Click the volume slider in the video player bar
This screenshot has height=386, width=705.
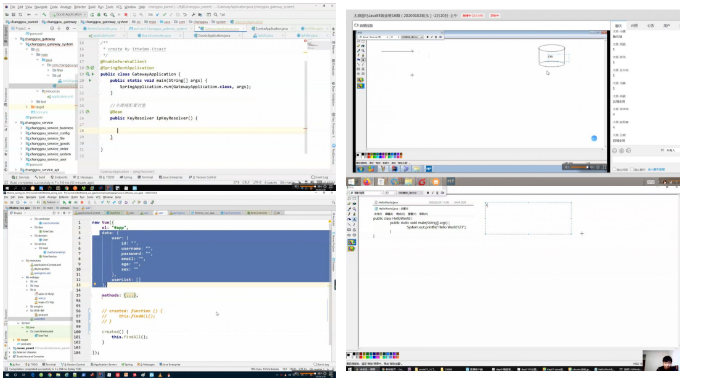580,167
